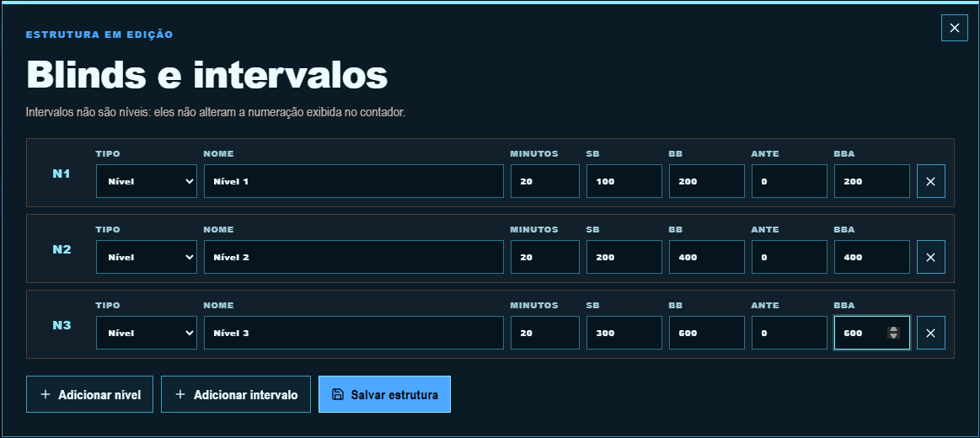
Task: Focus the Nome field containing Nível 1
Action: click(x=354, y=181)
